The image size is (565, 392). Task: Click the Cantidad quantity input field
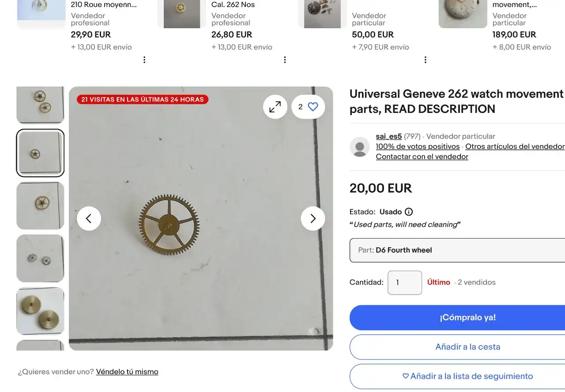(x=405, y=283)
